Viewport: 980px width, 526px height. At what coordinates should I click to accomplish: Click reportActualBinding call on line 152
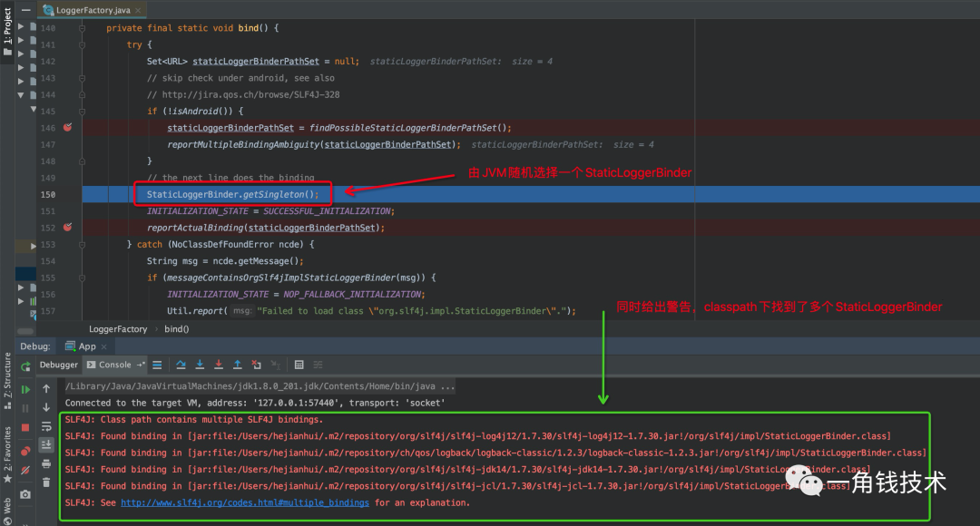[266, 228]
